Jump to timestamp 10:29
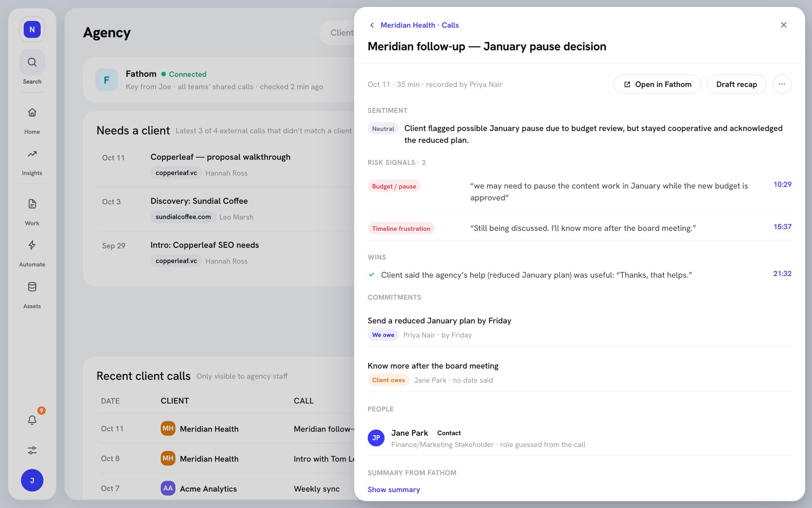Viewport: 812px width, 508px height. (782, 185)
